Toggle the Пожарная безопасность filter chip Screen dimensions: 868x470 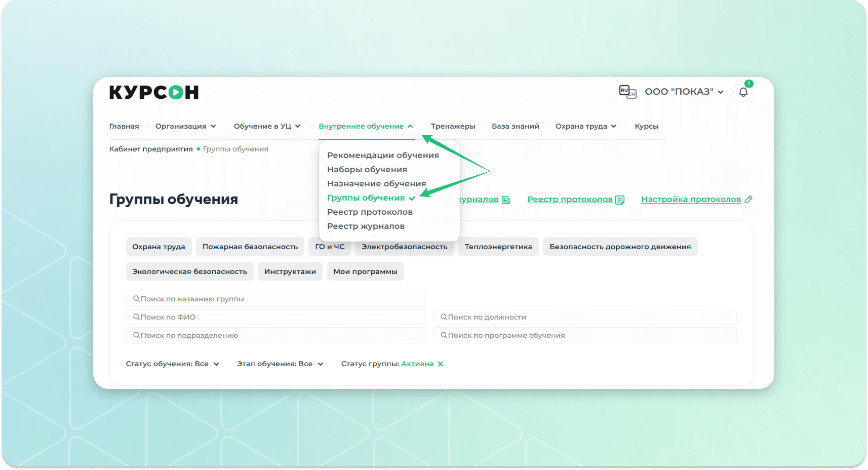[250, 247]
